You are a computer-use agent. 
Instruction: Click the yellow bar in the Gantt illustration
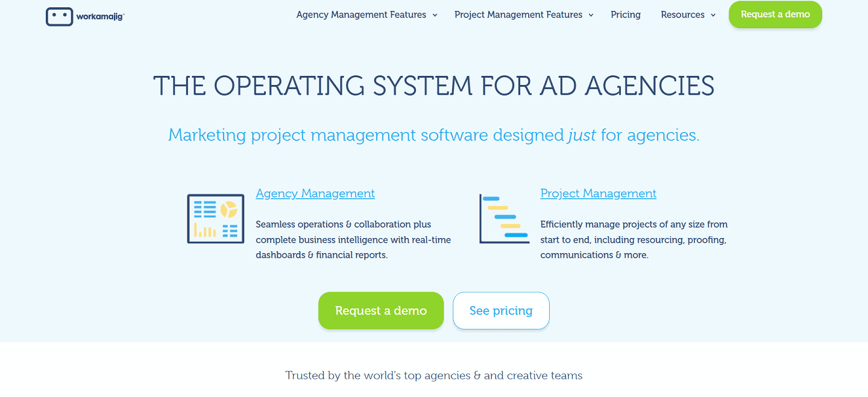(x=498, y=207)
